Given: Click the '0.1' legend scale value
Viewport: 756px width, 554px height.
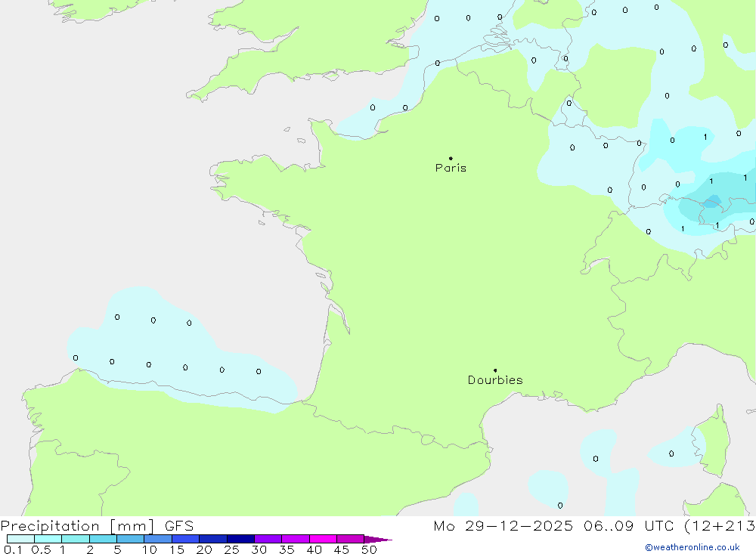Looking at the screenshot, I should tap(13, 549).
